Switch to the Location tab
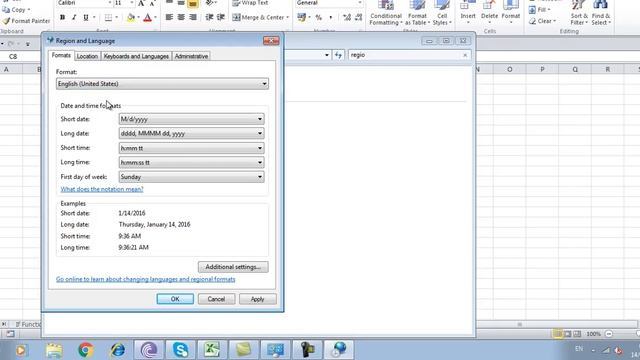The height and width of the screenshot is (360, 640). coord(87,56)
